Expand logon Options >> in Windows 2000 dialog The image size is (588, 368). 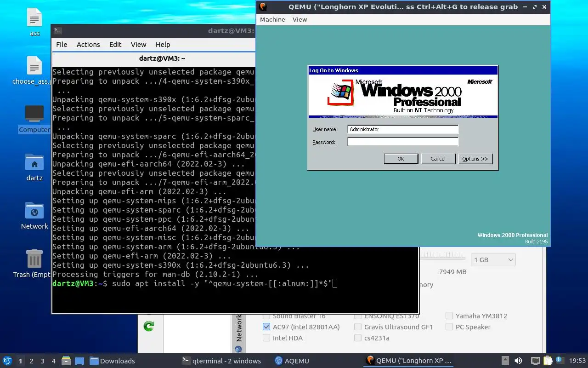[475, 159]
